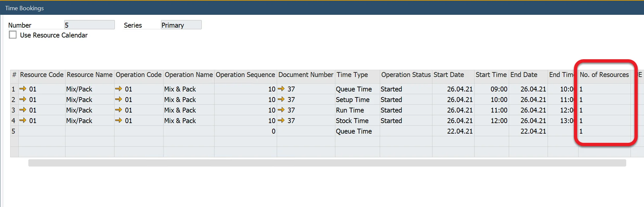Image resolution: width=644 pixels, height=207 pixels.
Task: Click the horizontal scrollbar below the table
Action: click(x=327, y=163)
